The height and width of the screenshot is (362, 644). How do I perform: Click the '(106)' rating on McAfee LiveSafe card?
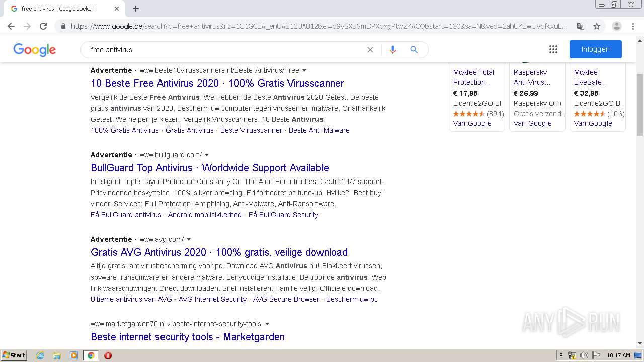[x=616, y=114]
